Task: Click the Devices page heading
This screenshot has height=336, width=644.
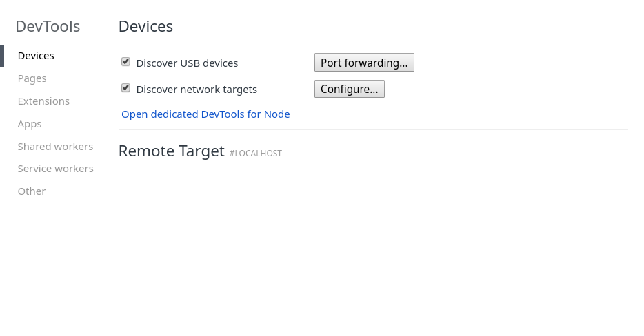Action: (x=145, y=27)
